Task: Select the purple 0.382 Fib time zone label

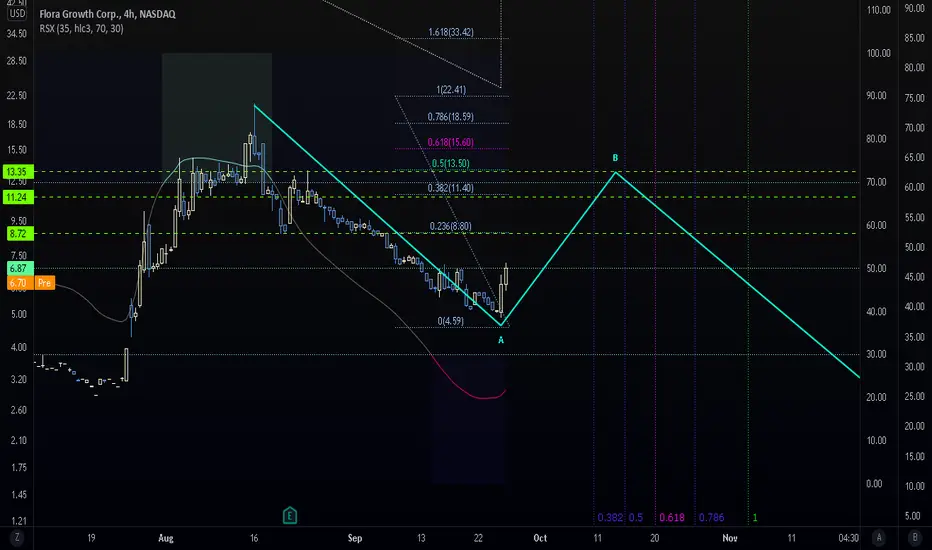Action: coord(610,517)
